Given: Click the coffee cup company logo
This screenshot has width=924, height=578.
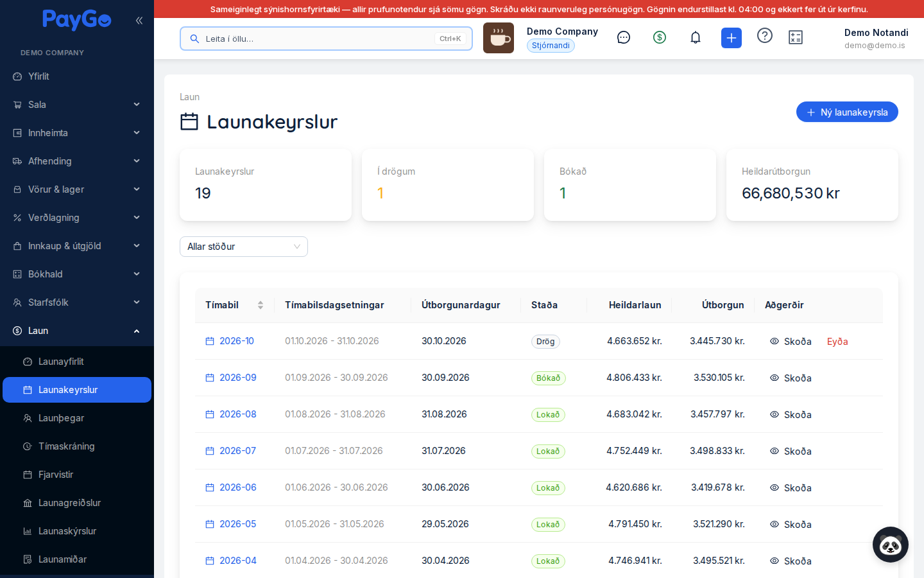Looking at the screenshot, I should tap(499, 38).
